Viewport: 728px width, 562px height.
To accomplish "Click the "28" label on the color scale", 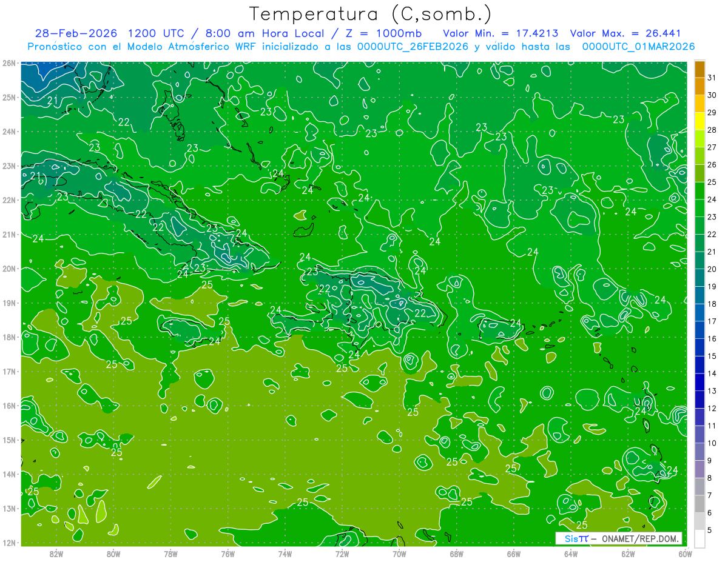I will tap(712, 130).
